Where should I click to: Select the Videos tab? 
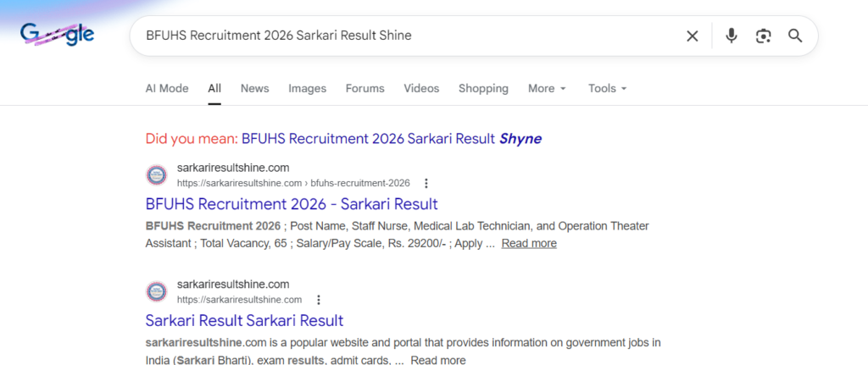[421, 88]
